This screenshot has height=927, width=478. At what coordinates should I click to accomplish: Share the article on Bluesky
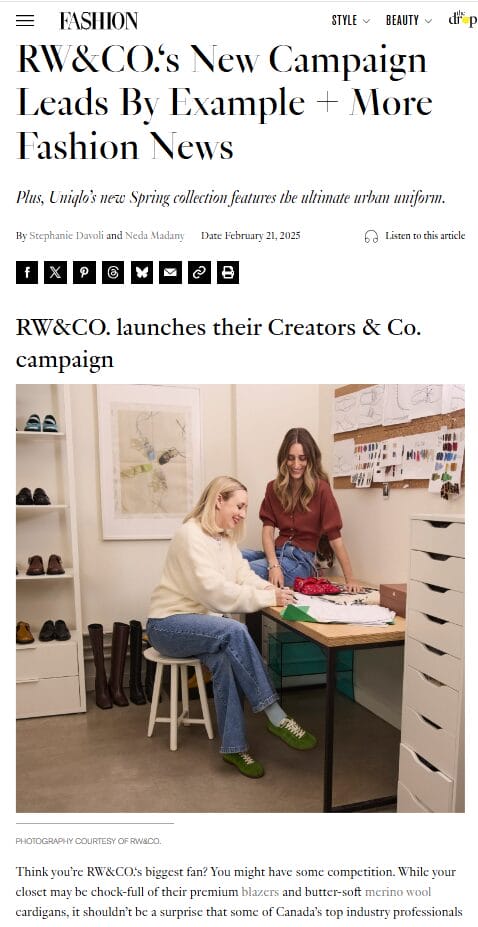(x=142, y=273)
